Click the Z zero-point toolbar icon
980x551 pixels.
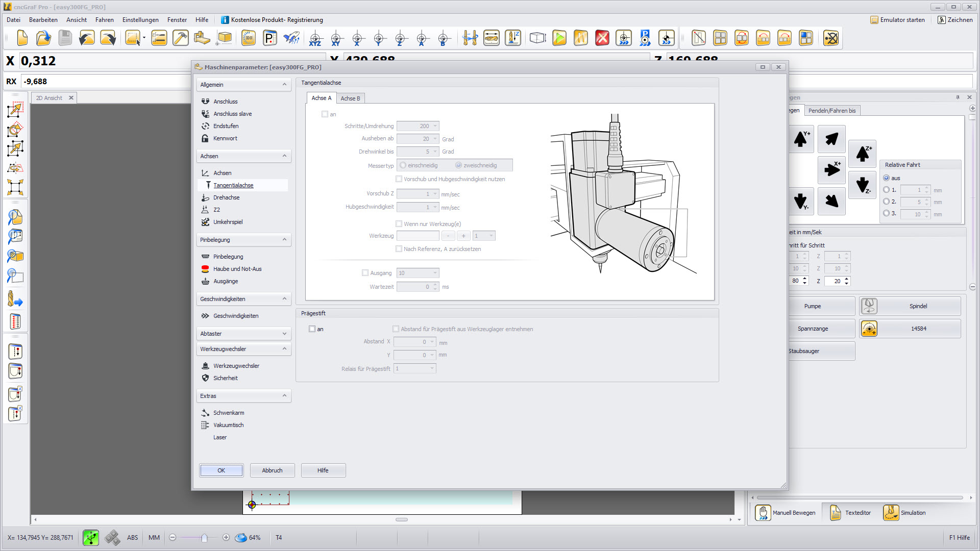[400, 38]
